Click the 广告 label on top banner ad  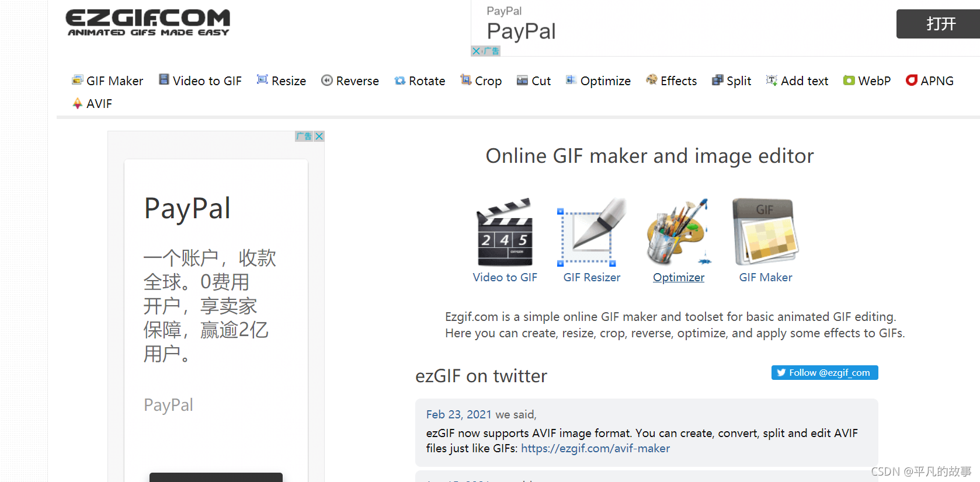491,51
